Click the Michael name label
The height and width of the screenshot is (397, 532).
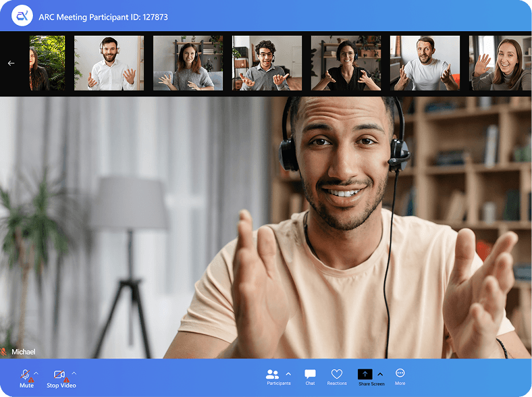pyautogui.click(x=23, y=352)
